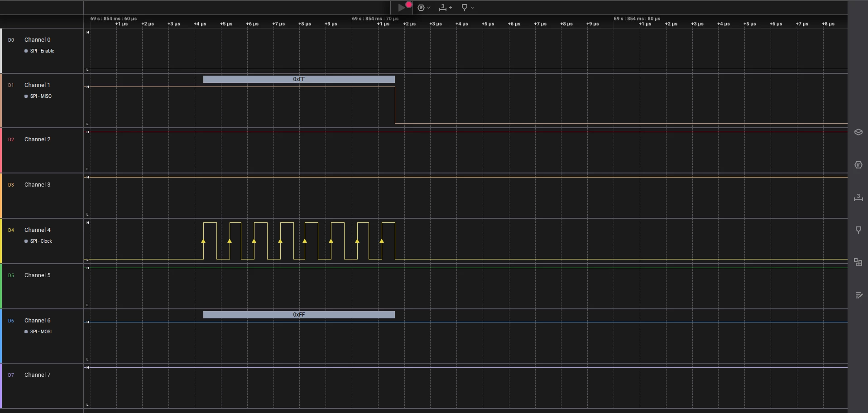Open Device Settings panel from the sidebar

coord(858,132)
